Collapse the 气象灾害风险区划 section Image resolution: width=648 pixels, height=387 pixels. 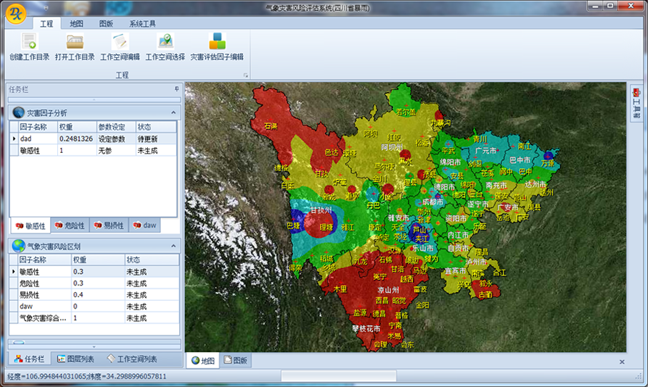[x=173, y=246]
